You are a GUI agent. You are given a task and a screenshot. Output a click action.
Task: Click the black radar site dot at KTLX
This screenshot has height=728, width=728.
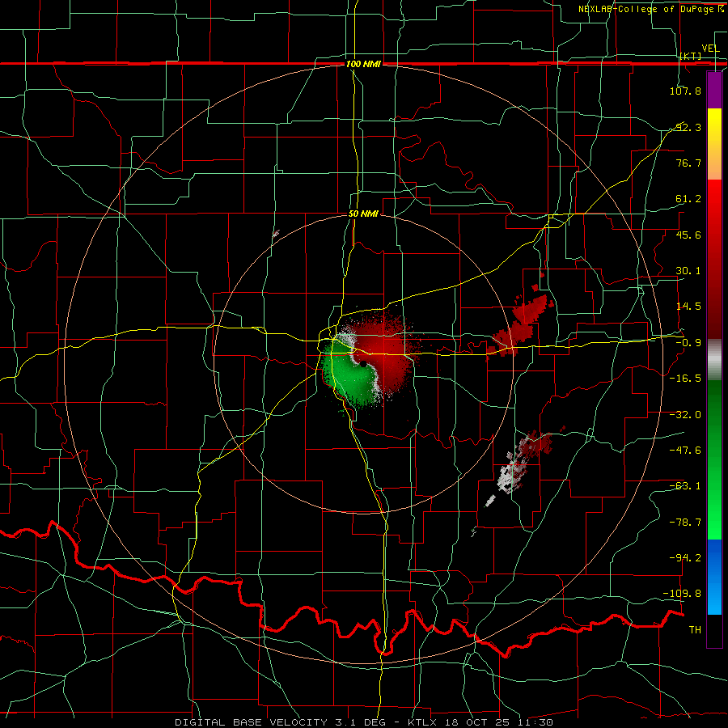tap(363, 364)
